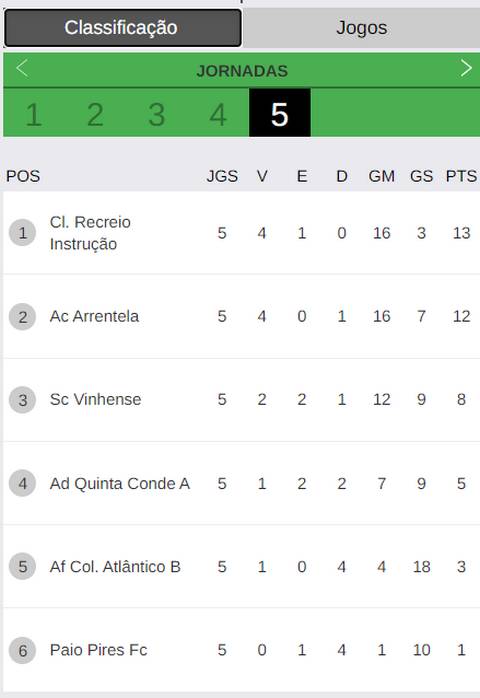The image size is (480, 698).
Task: Select jornada 3
Action: click(x=157, y=114)
